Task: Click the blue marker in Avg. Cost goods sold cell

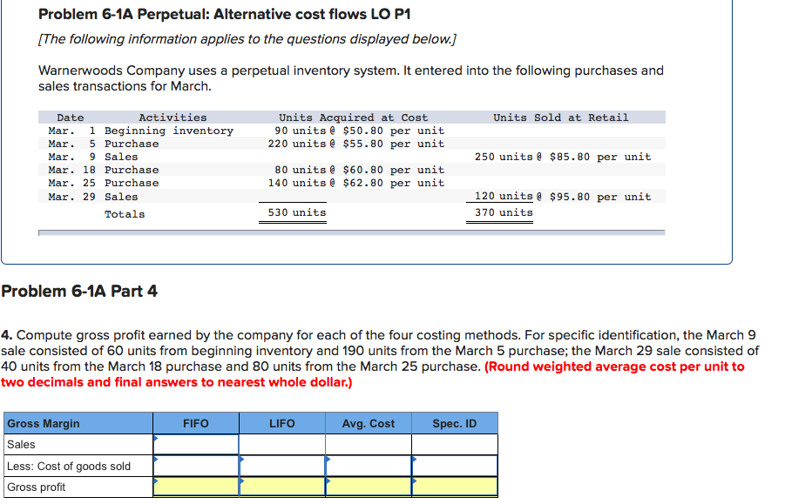Action: [329, 460]
